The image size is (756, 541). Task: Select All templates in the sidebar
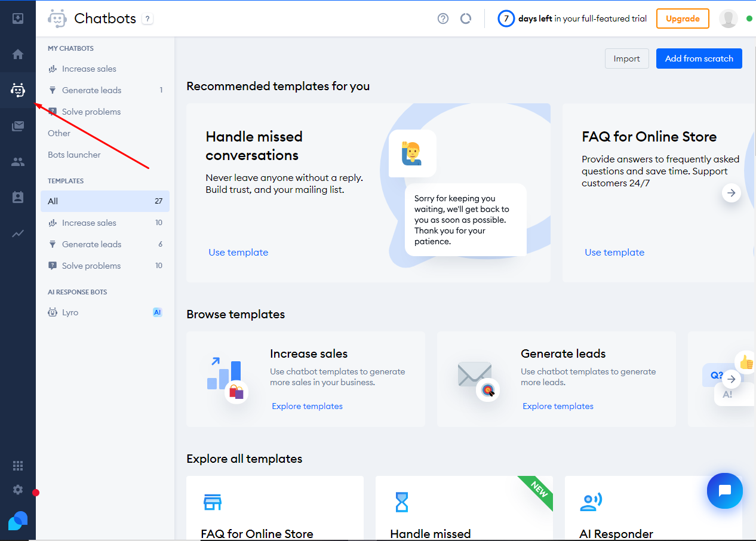105,201
